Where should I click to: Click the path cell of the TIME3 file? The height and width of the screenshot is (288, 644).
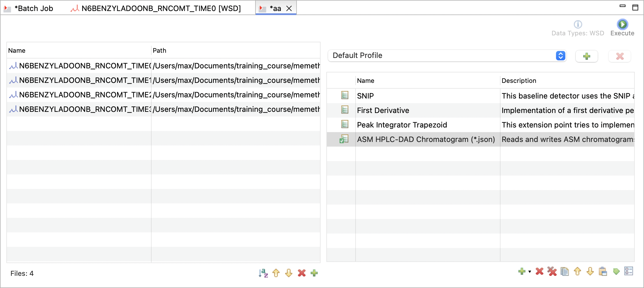pos(236,109)
